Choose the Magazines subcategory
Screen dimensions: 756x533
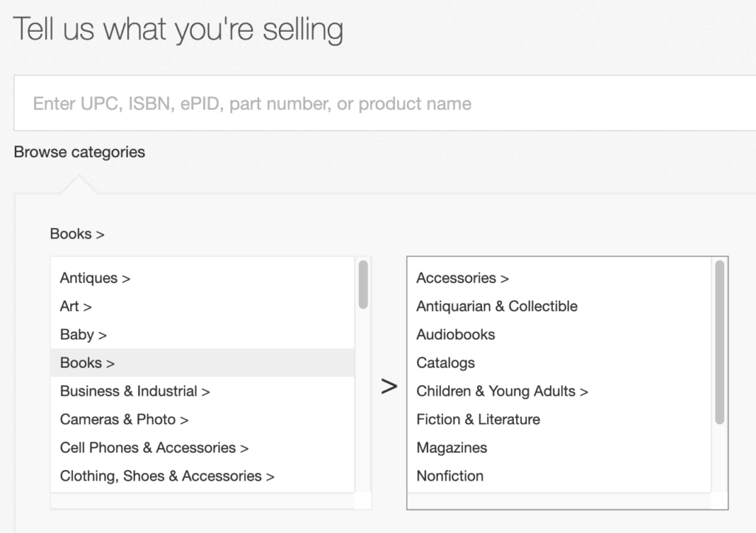coord(560,447)
